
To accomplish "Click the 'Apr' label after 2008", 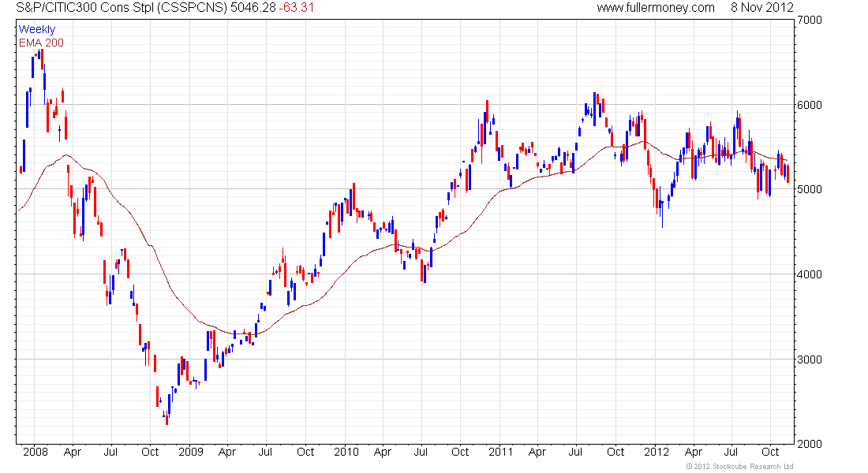I will point(73,452).
